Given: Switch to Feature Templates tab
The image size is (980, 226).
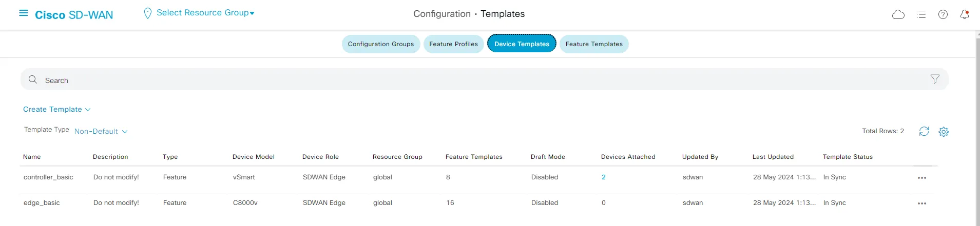Looking at the screenshot, I should click(593, 44).
